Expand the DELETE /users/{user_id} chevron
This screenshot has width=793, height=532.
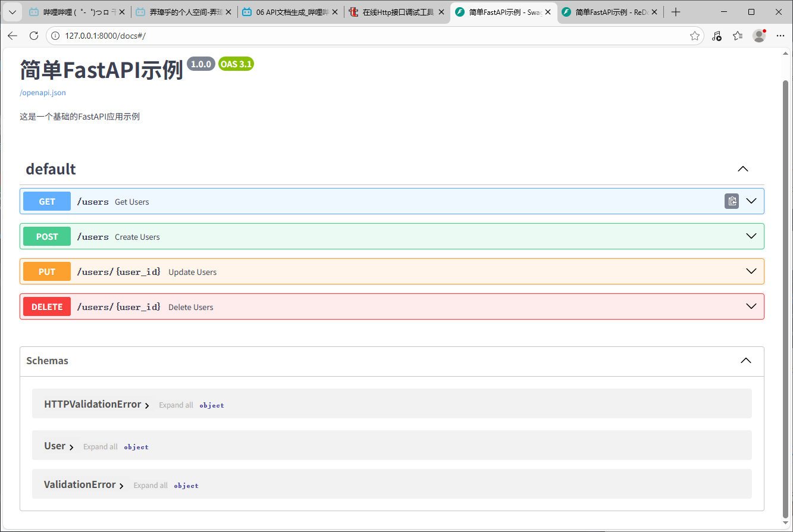point(751,306)
